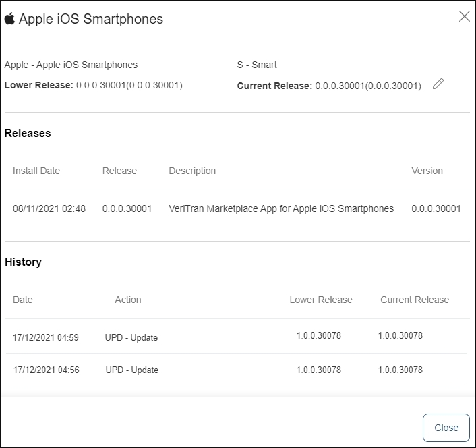Viewport: 476px width, 448px height.
Task: Click the Lower Release column header in History
Action: coord(320,300)
